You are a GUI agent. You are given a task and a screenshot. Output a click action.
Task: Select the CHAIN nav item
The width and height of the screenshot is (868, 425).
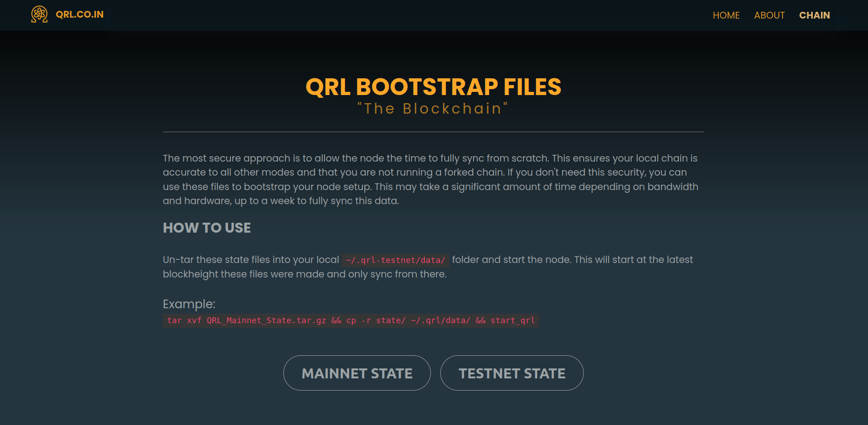(x=814, y=15)
